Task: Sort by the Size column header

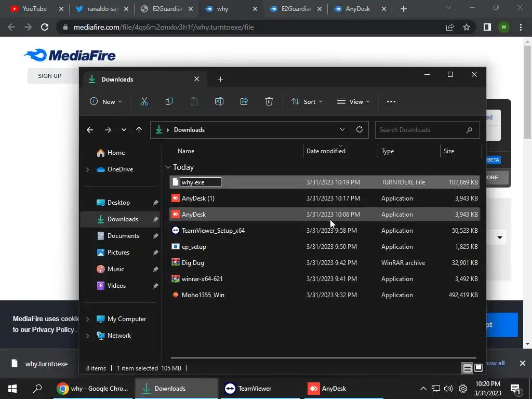Action: coord(448,151)
